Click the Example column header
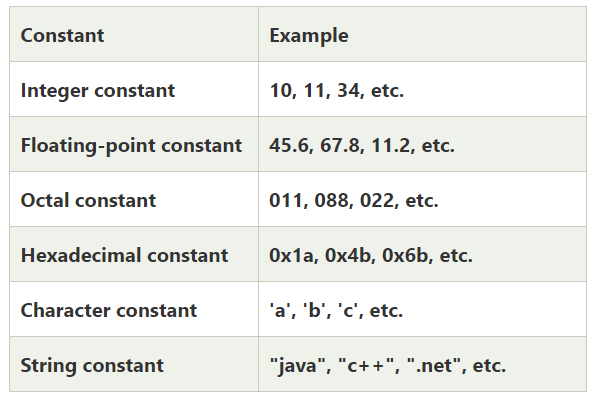This screenshot has height=413, width=600. tap(309, 36)
